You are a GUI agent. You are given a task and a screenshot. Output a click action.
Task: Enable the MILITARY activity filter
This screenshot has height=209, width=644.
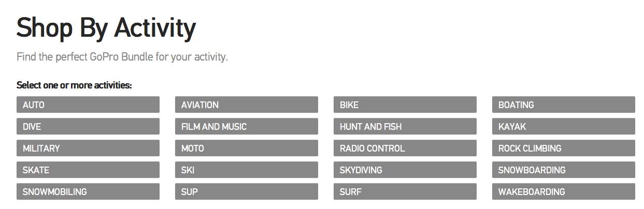tap(88, 148)
